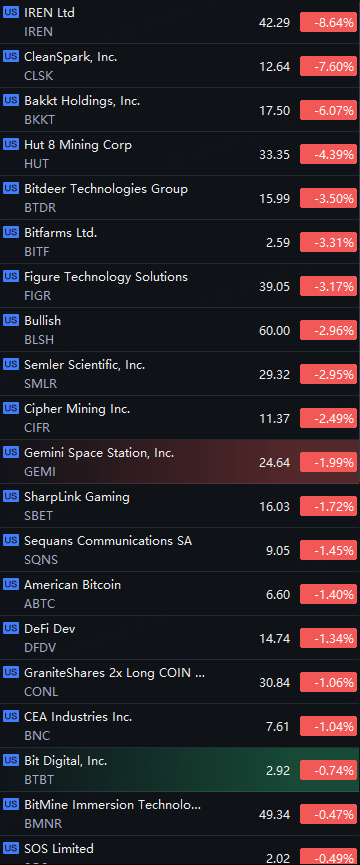Open the Cipher Mining Inc. quote
Image resolution: width=360 pixels, height=865 pixels.
tap(180, 418)
